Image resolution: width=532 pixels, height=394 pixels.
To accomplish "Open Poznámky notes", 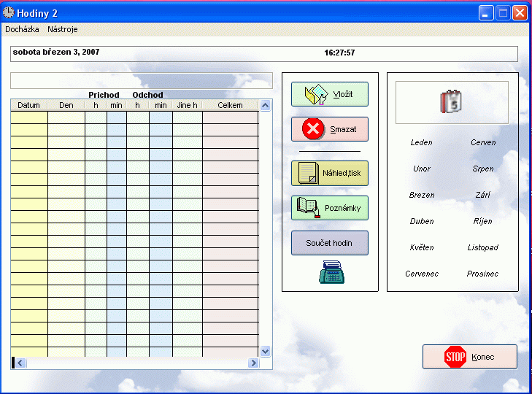I will (330, 208).
